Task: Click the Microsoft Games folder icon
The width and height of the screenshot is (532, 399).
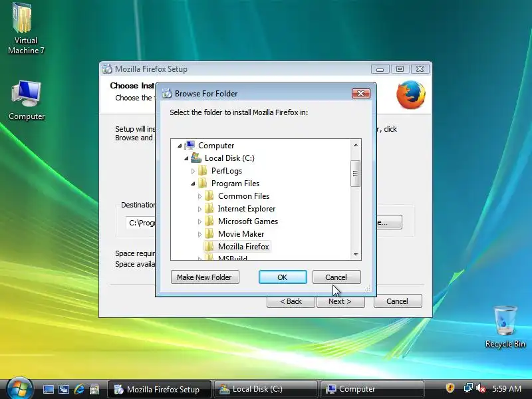Action: click(x=209, y=221)
